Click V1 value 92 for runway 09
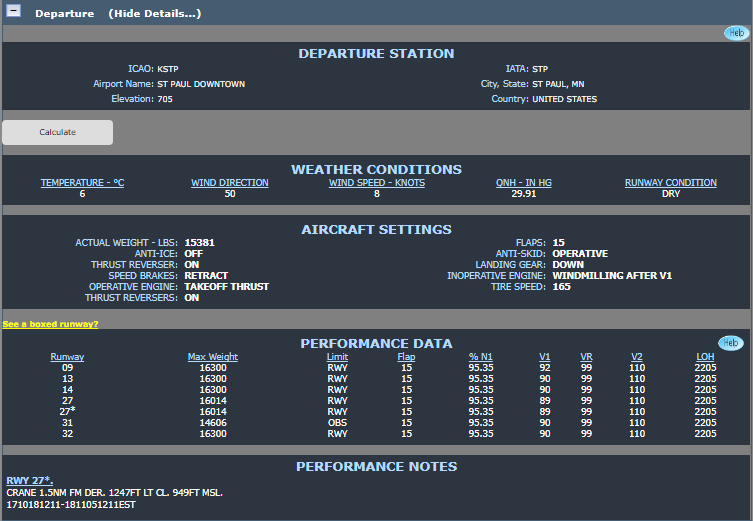Screen dimensions: 753x521 click(545, 368)
